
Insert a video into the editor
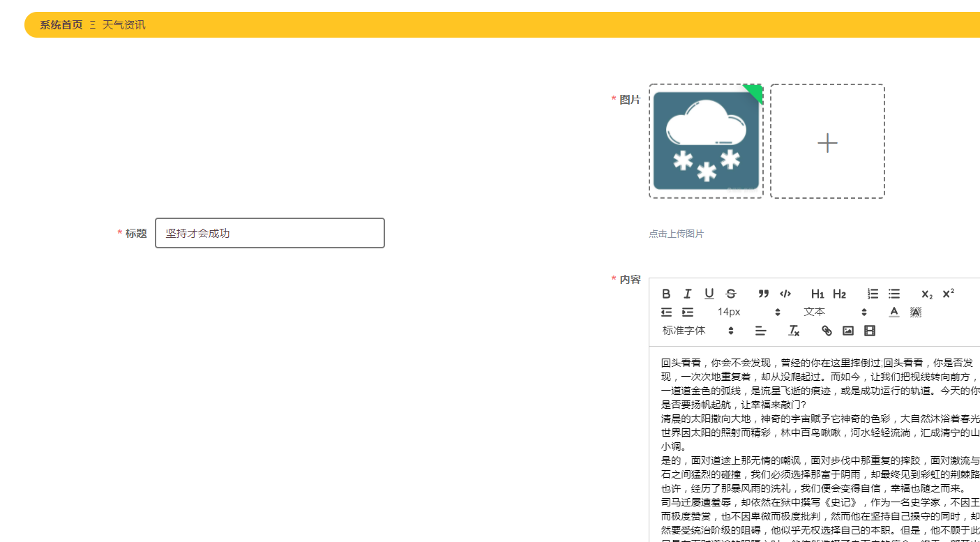(x=869, y=331)
